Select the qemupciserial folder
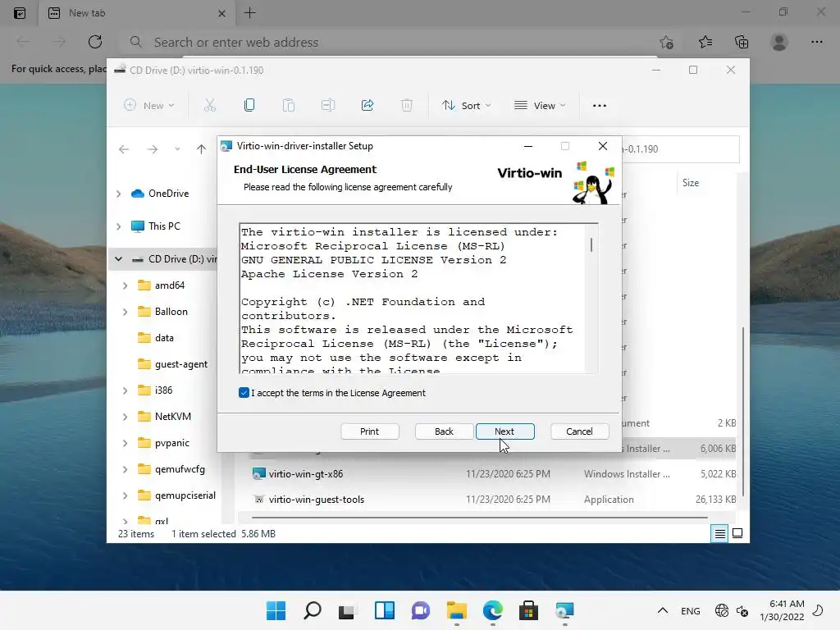Screen dimensions: 840x630 coord(185,495)
